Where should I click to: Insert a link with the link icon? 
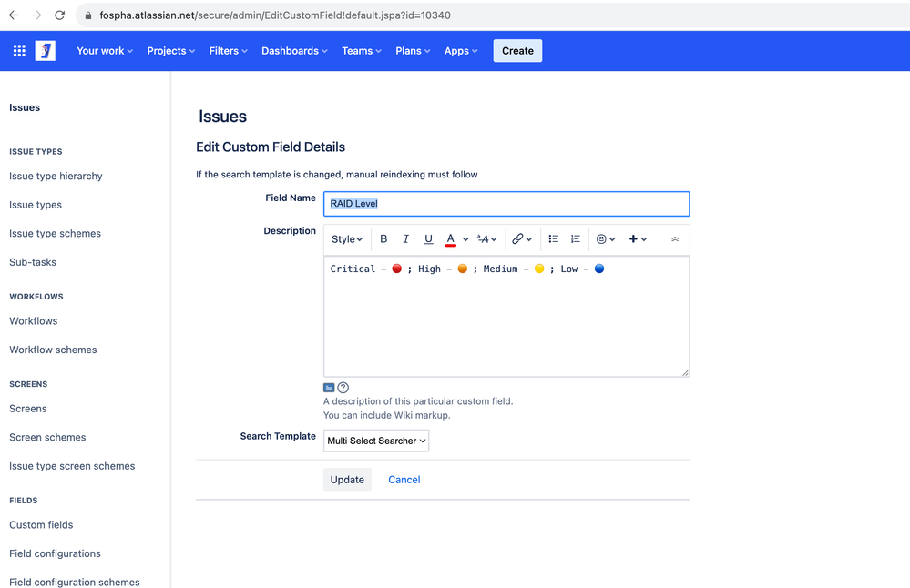coord(517,238)
